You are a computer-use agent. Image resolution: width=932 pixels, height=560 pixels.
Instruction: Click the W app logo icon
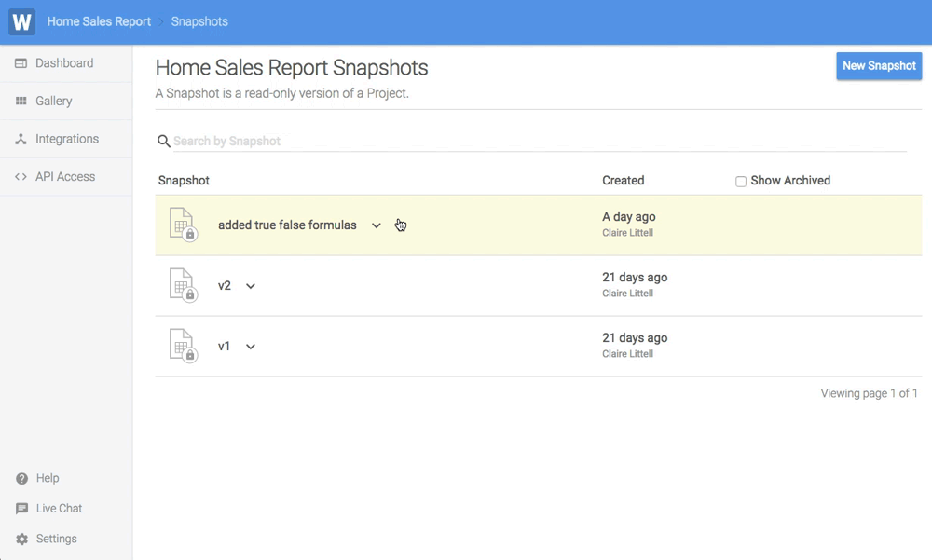(21, 21)
